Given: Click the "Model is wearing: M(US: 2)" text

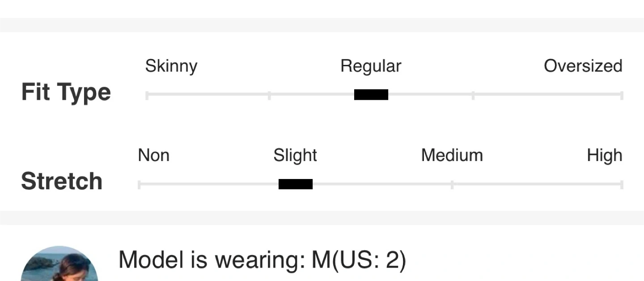Looking at the screenshot, I should (262, 260).
